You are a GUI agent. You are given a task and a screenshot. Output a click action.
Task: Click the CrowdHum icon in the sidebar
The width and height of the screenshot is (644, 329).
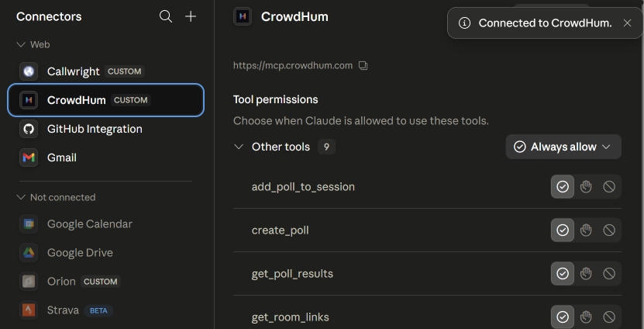pyautogui.click(x=29, y=100)
